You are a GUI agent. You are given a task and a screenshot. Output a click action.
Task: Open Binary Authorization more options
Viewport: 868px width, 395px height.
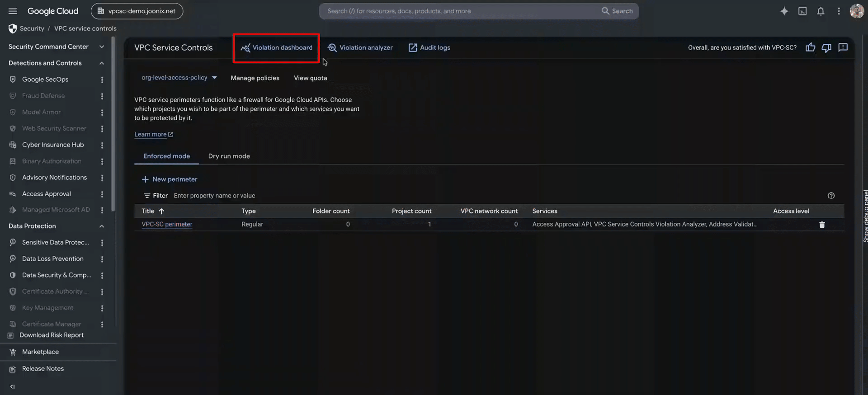(x=102, y=161)
